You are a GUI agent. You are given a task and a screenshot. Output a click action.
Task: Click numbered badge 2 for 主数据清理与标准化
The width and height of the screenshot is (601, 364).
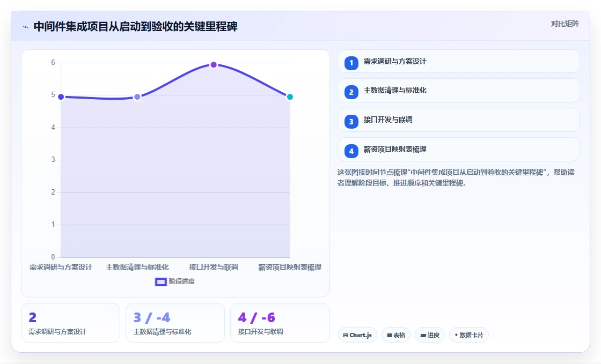[351, 92]
